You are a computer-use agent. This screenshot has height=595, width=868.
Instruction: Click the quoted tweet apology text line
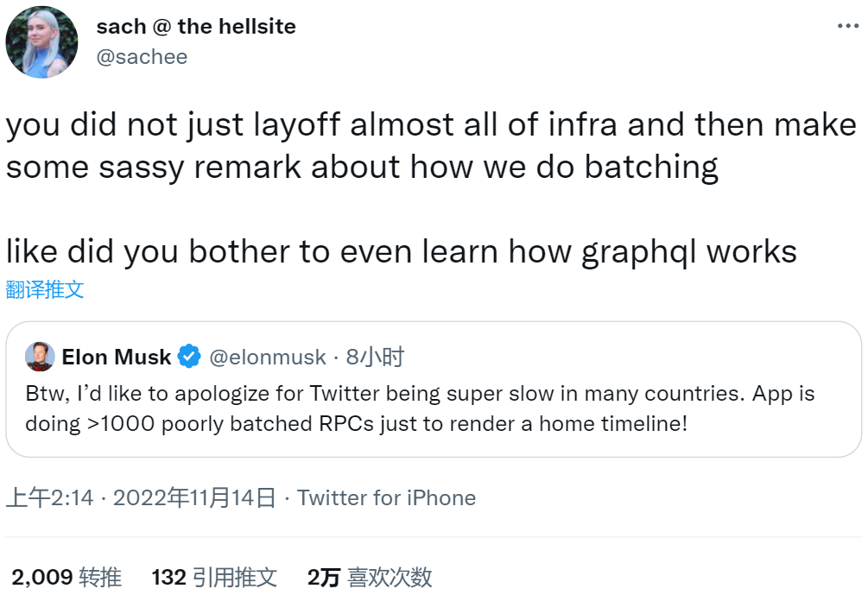[420, 394]
